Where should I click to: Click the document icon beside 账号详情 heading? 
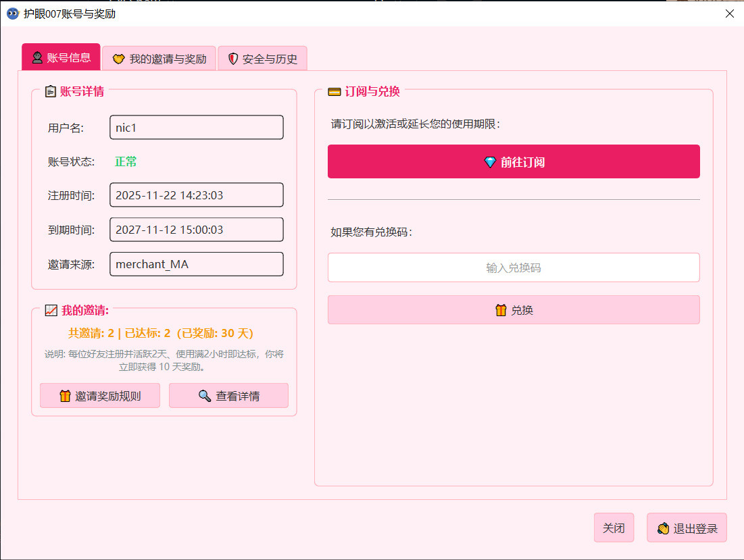click(x=50, y=92)
